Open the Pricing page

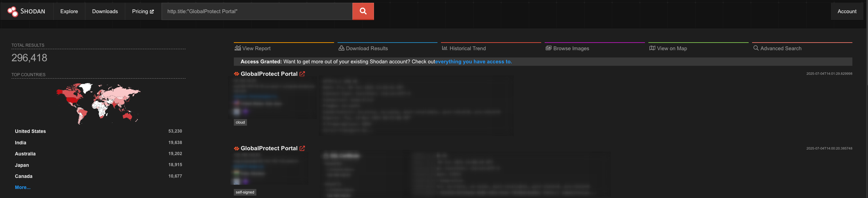tap(143, 11)
